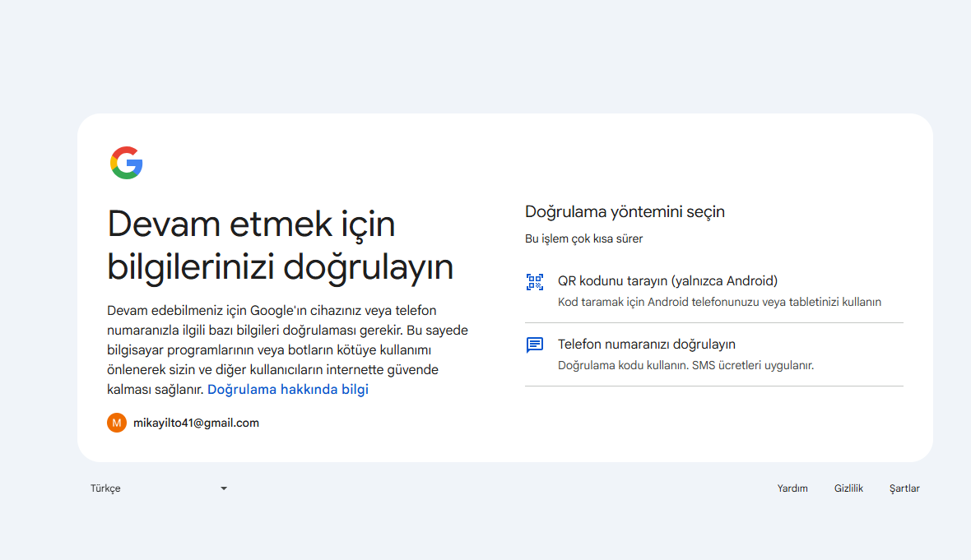This screenshot has height=560, width=971.
Task: Open the Gizlilik footer link
Action: pos(848,488)
